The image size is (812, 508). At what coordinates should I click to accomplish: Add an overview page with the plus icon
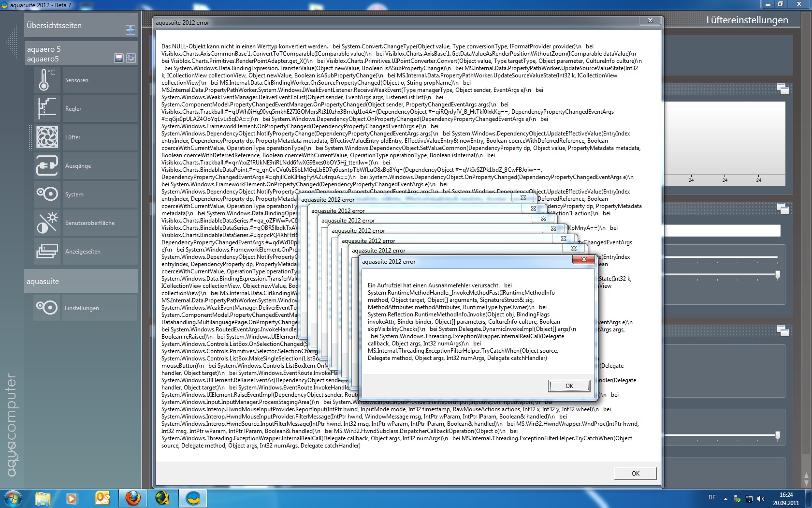click(x=130, y=30)
